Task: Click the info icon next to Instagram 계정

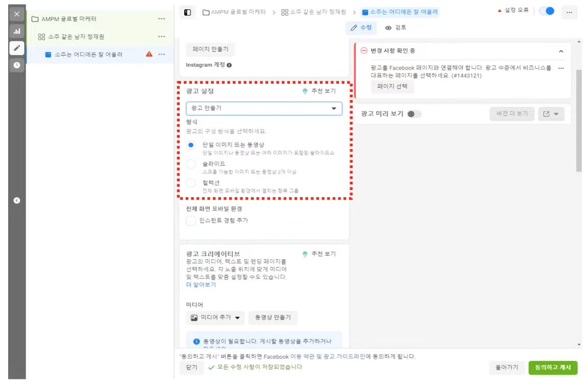Action: coord(229,65)
